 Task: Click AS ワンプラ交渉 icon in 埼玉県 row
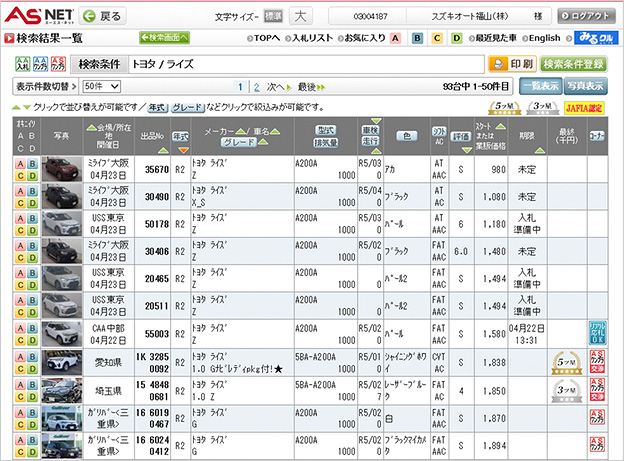point(597,389)
